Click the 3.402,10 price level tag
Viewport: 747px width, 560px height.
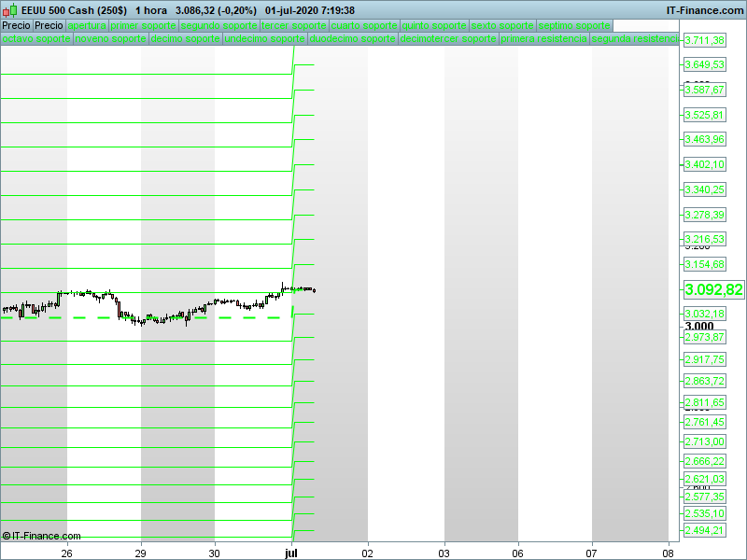pyautogui.click(x=705, y=165)
